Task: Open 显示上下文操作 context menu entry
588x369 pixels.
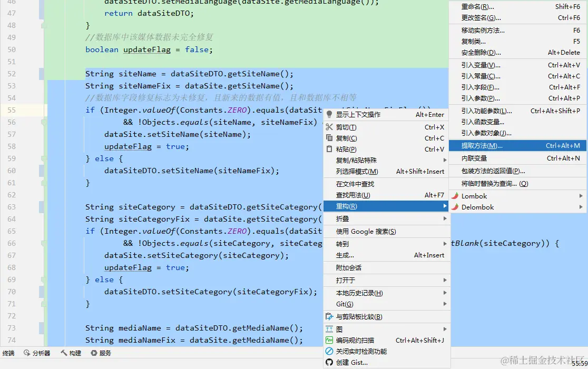Action: coord(387,114)
